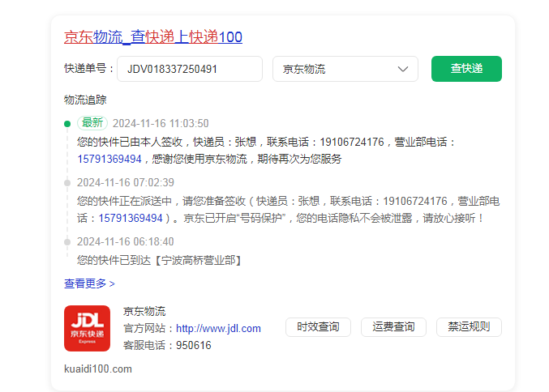The image size is (549, 392).
Task: Click the dropdown chevron arrow icon
Action: click(403, 69)
